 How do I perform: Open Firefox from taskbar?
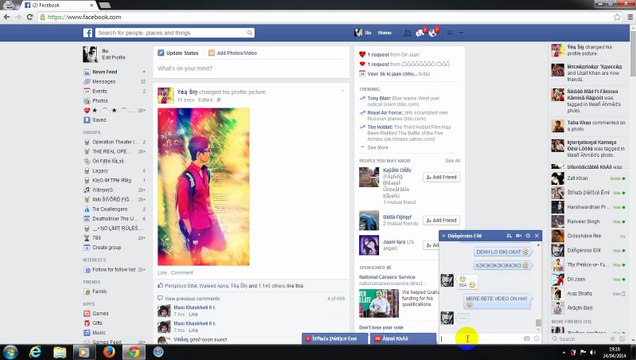[x=109, y=352]
